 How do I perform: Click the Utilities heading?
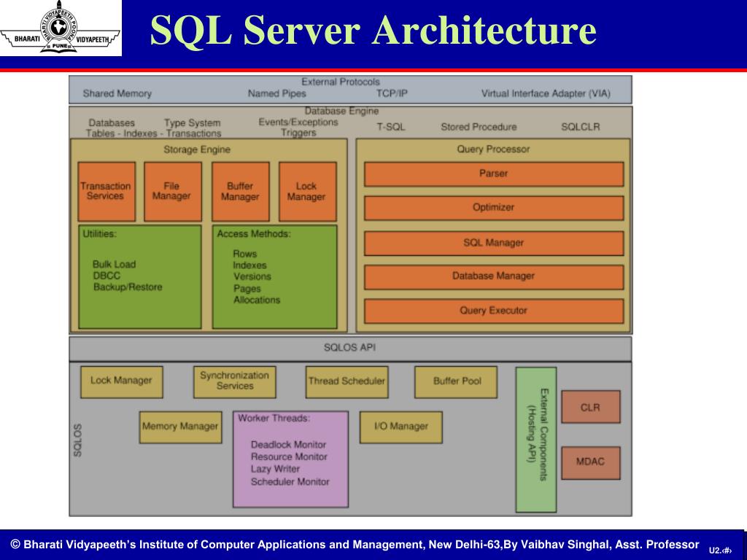coord(99,234)
